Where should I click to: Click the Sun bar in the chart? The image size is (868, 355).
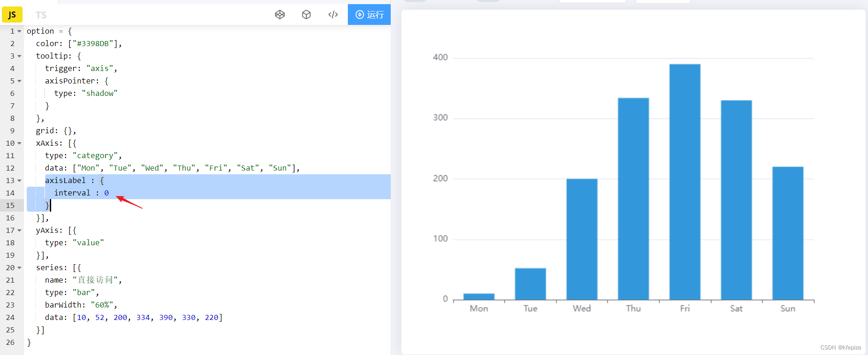788,233
